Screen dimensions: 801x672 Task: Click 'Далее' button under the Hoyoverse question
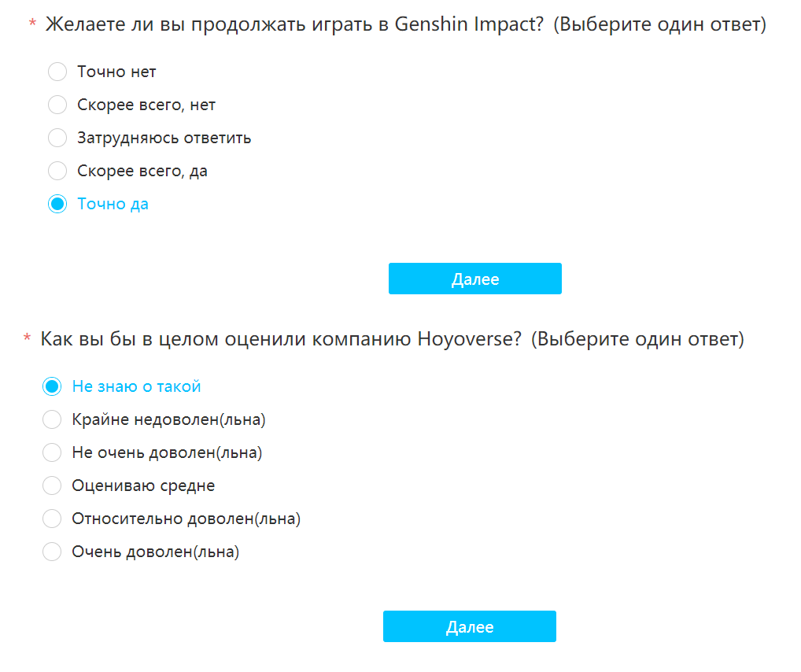470,626
